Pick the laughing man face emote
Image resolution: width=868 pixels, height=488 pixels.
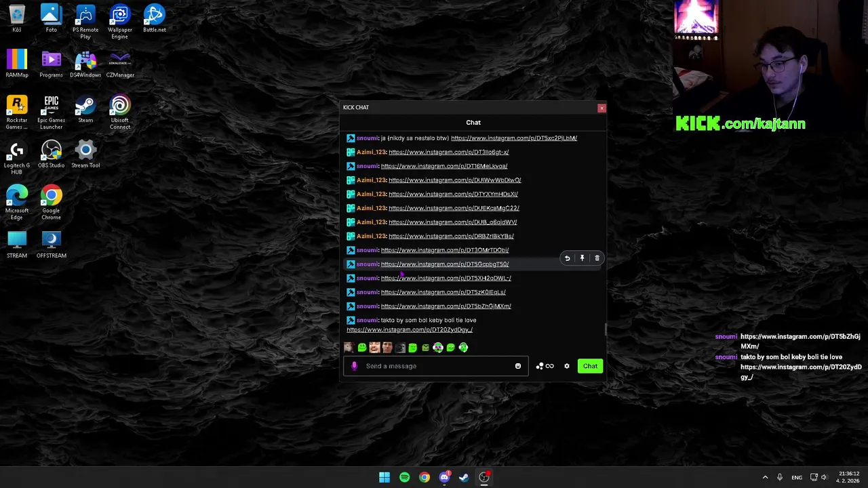pyautogui.click(x=374, y=348)
